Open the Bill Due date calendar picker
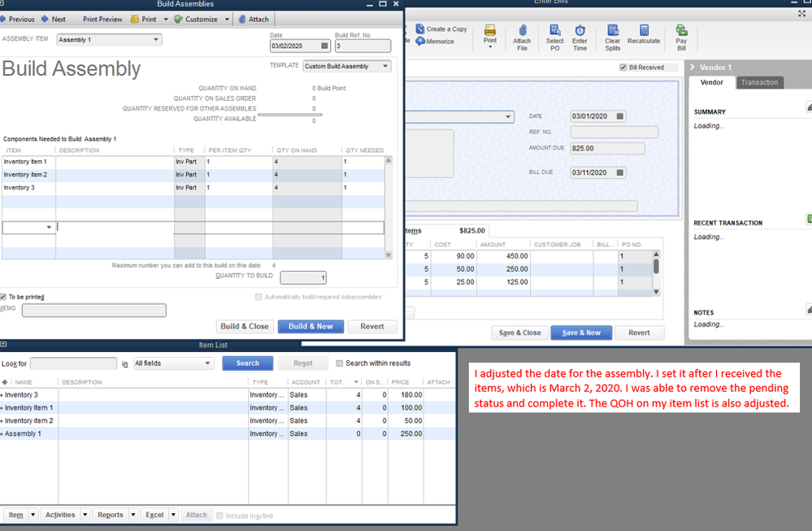This screenshot has width=812, height=531. [620, 172]
